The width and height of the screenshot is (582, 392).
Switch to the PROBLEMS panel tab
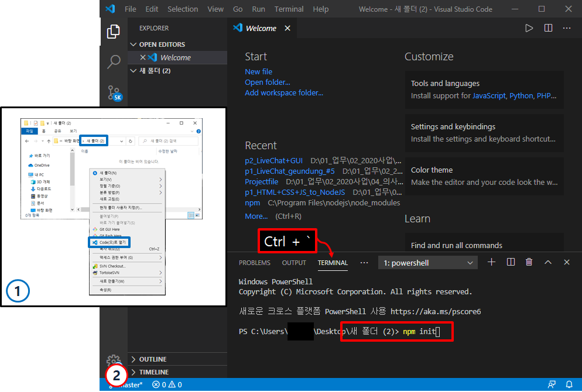(x=255, y=263)
